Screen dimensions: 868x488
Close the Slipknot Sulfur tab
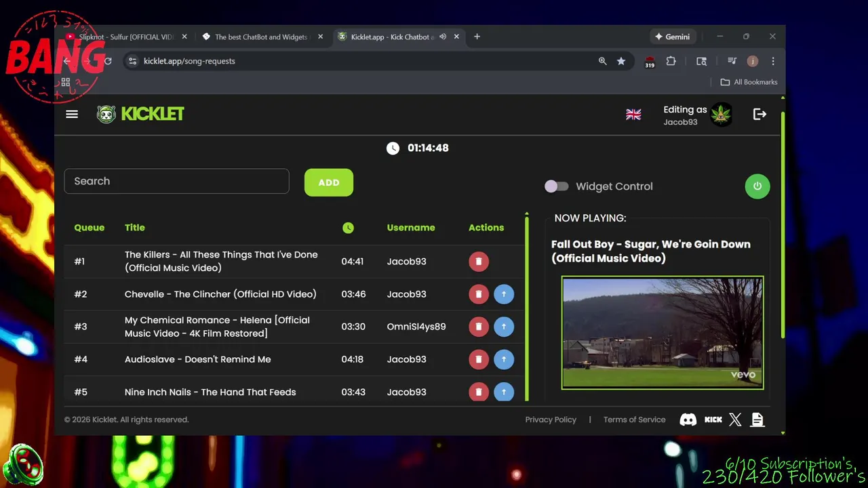184,37
